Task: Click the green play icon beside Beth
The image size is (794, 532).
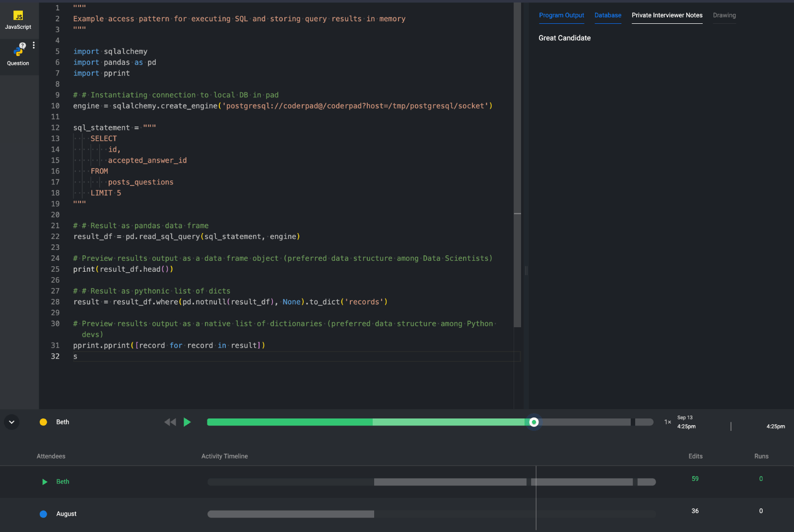Action: (x=45, y=482)
